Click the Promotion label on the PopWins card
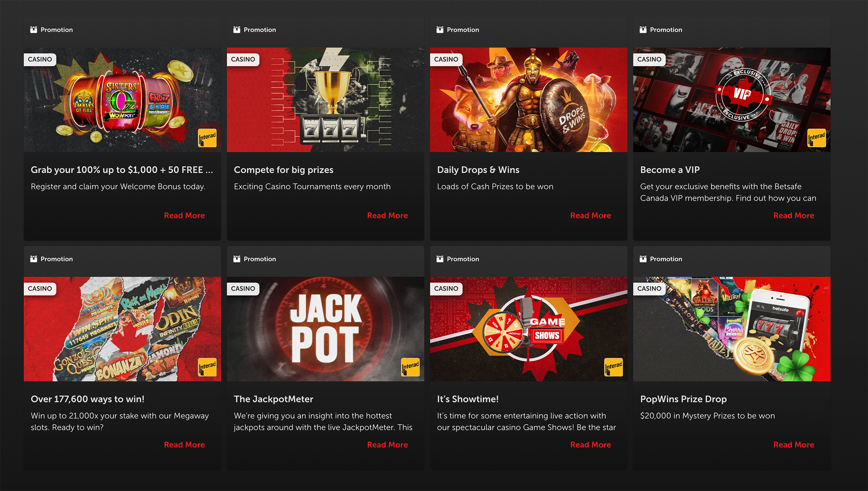This screenshot has width=868, height=491. [666, 259]
